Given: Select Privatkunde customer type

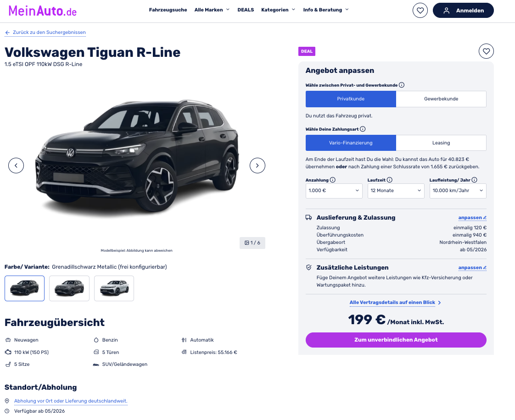Looking at the screenshot, I should [x=351, y=99].
